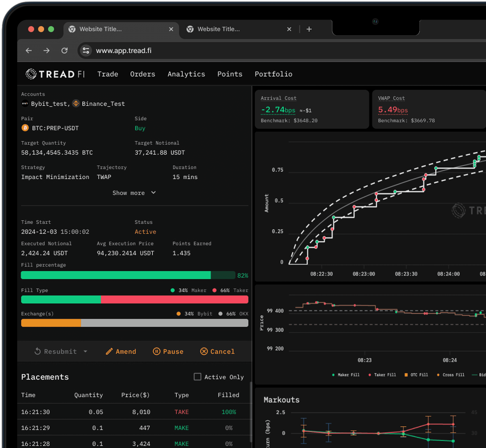
Task: Open the Orders page
Action: 143,74
